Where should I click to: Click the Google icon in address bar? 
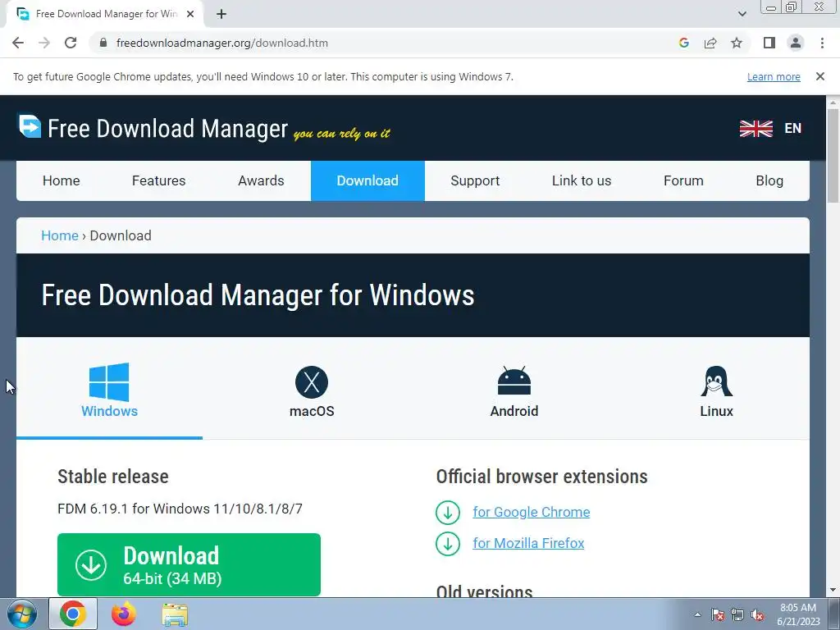(x=683, y=43)
